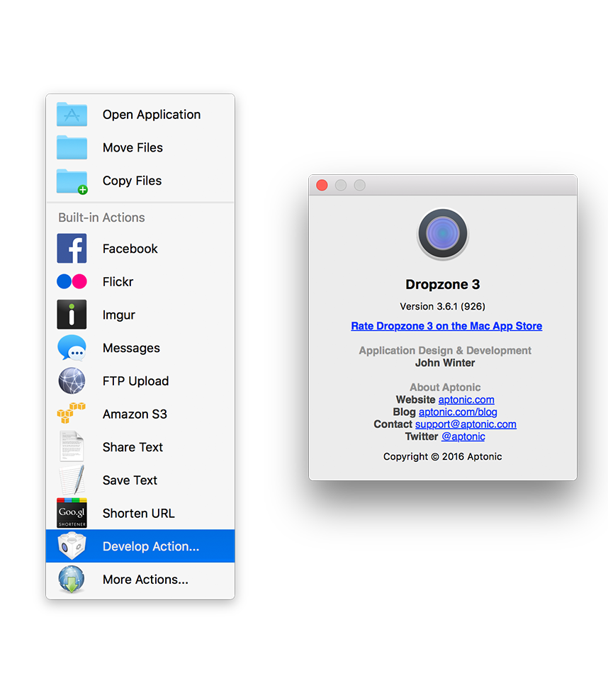608x700 pixels.
Task: Click the Share Text document icon
Action: [72, 446]
